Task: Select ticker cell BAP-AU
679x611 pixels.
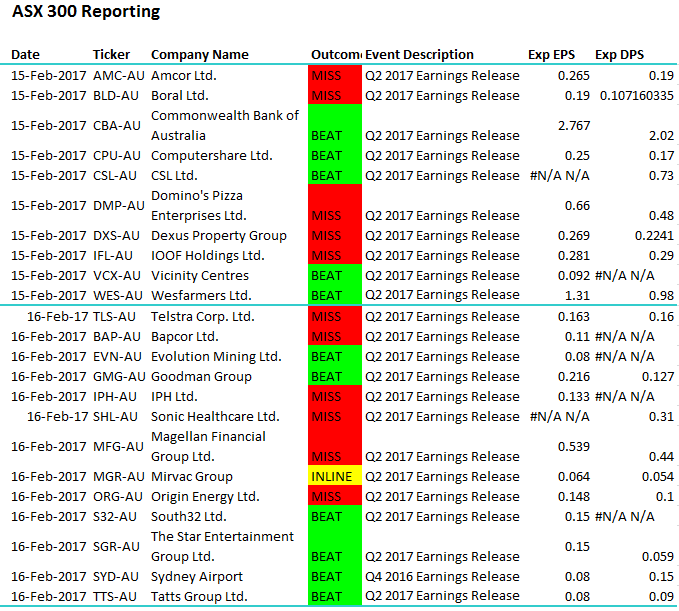Action: point(117,336)
